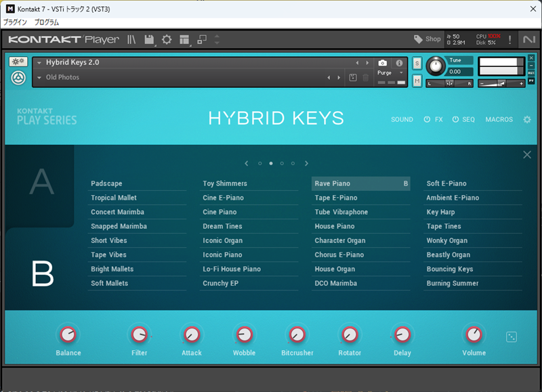
Task: Select previous snapshot arrow beside Old Photos
Action: coord(329,78)
